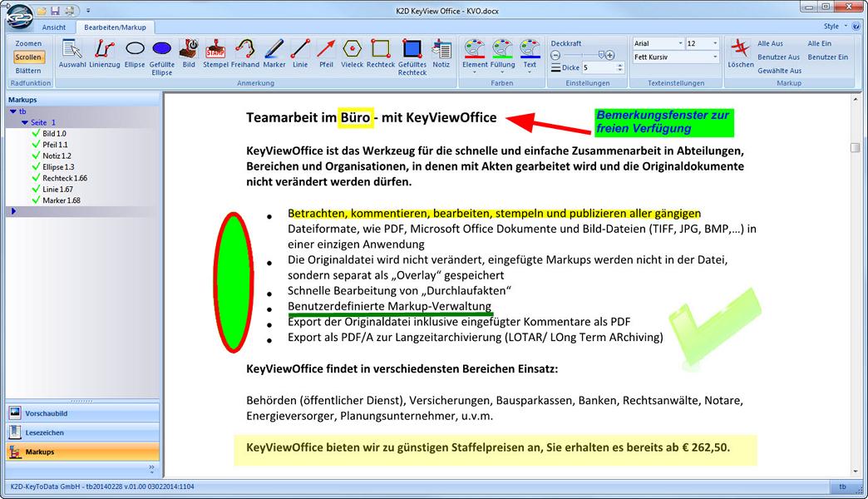Image resolution: width=868 pixels, height=499 pixels.
Task: Click the Alle Aus button
Action: click(x=770, y=43)
